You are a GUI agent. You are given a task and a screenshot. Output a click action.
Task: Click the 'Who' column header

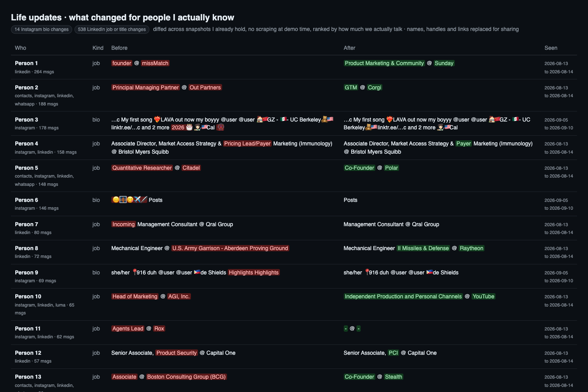20,48
